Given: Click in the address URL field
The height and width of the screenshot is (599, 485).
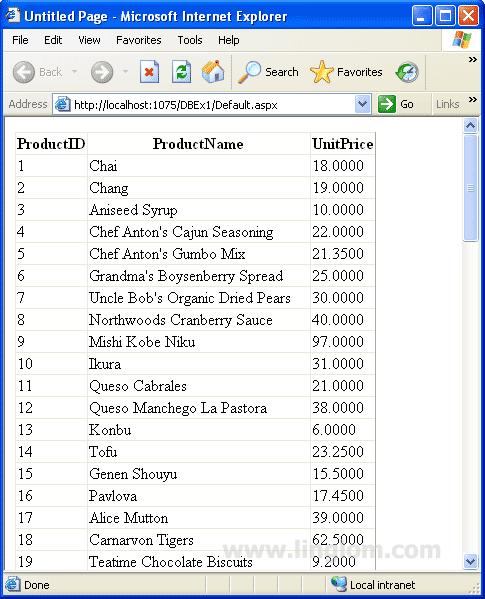Looking at the screenshot, I should (212, 104).
